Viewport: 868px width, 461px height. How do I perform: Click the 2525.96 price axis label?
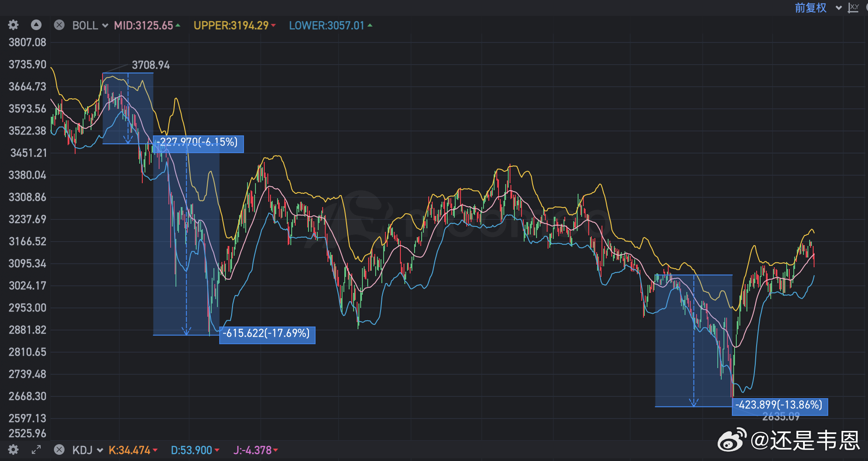click(27, 434)
